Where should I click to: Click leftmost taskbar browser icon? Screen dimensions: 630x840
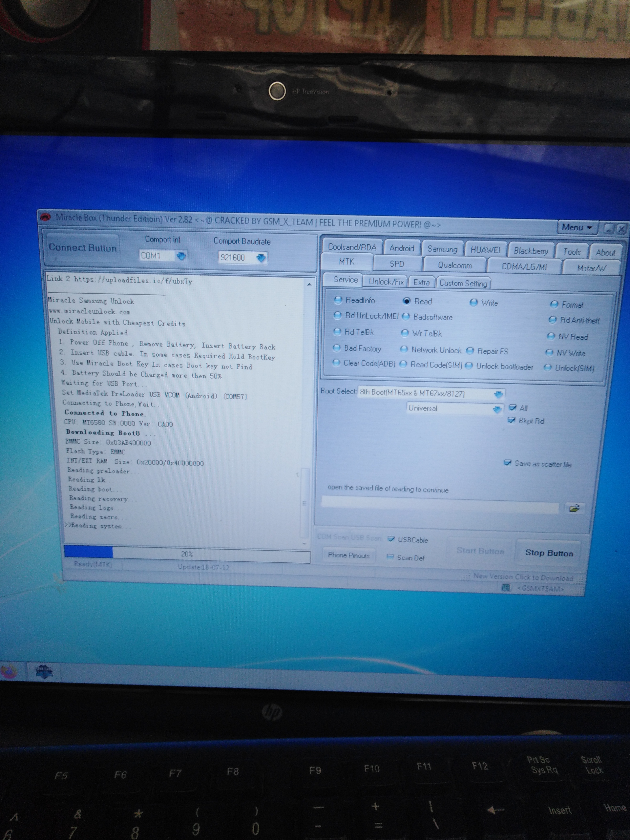pos(8,671)
